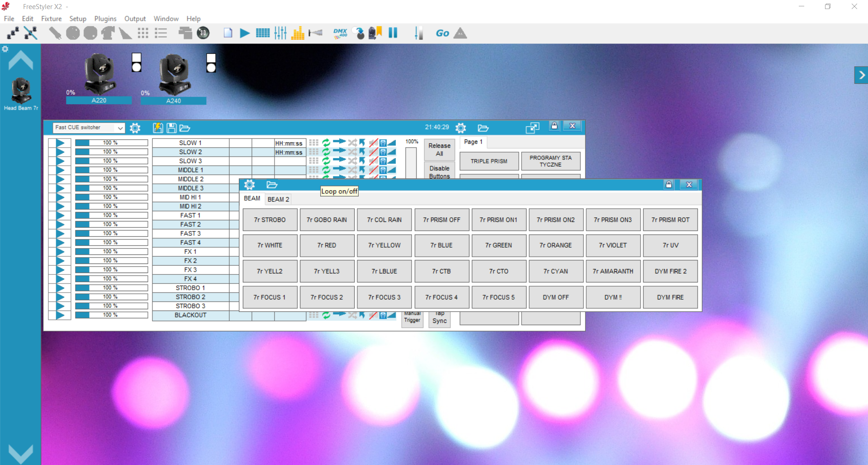Click the 7r PRISM ROT button
868x465 pixels.
[x=670, y=220]
